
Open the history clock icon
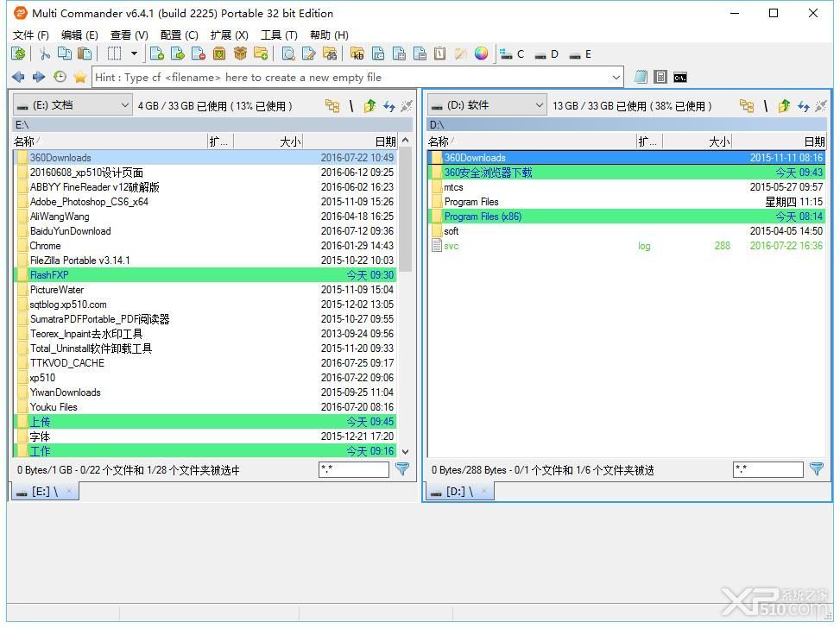tap(60, 77)
